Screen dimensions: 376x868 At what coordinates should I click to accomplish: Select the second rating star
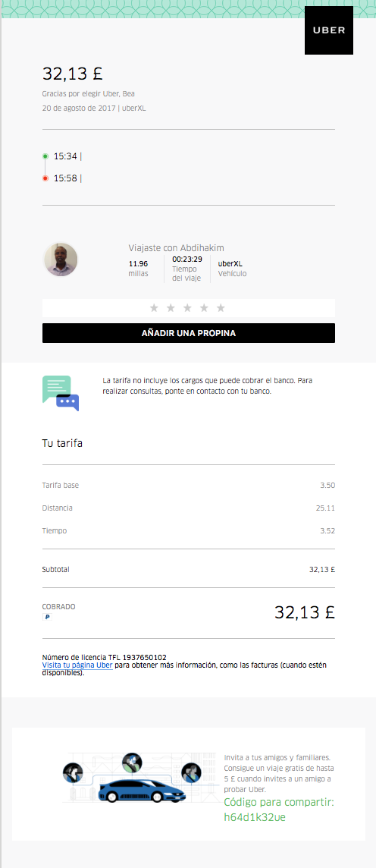[x=171, y=308]
